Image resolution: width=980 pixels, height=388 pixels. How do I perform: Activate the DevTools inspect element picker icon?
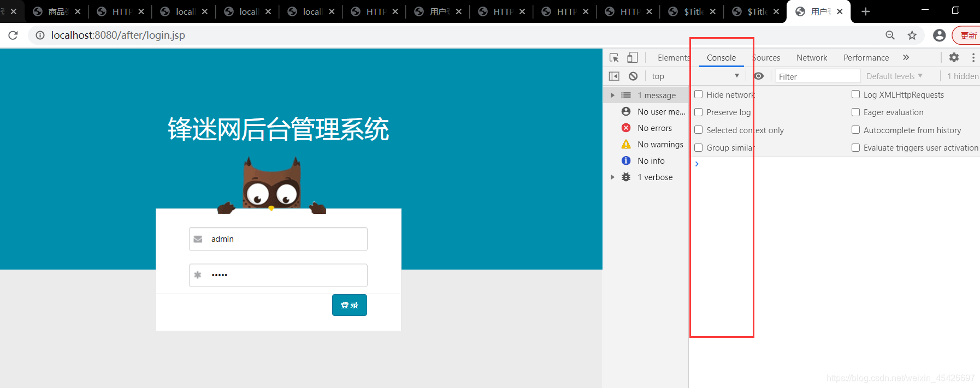click(x=614, y=57)
